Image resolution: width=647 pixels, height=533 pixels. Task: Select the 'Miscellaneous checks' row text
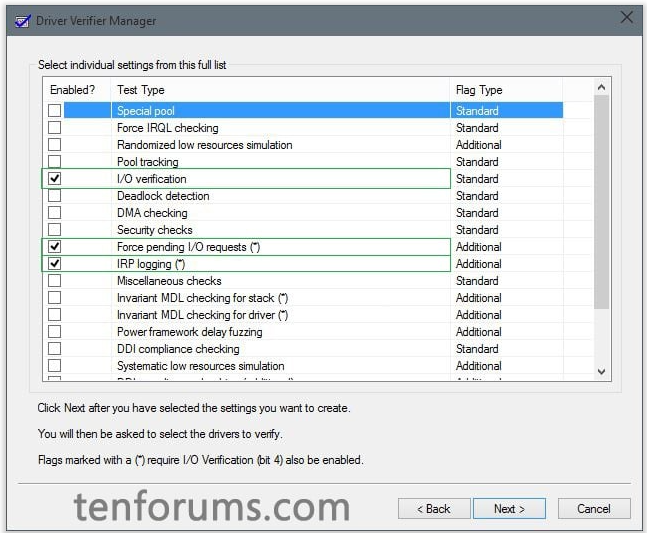tap(169, 281)
